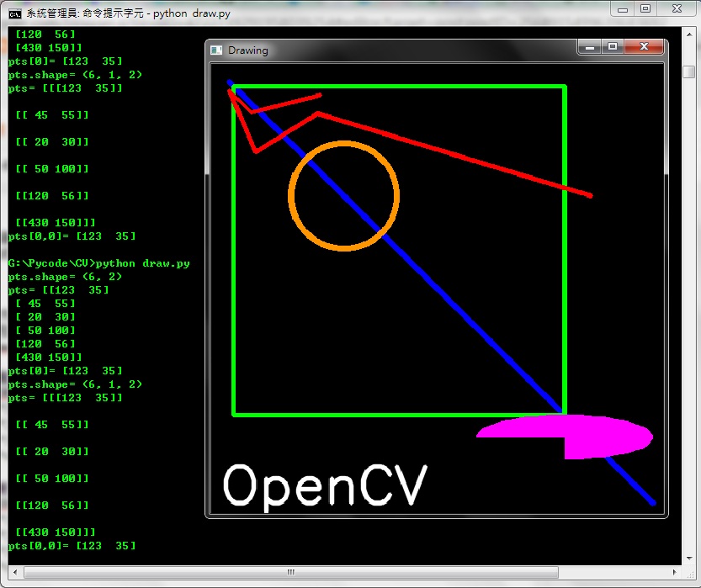Click the white OpenCV text on the canvas
The height and width of the screenshot is (588, 701).
point(324,485)
